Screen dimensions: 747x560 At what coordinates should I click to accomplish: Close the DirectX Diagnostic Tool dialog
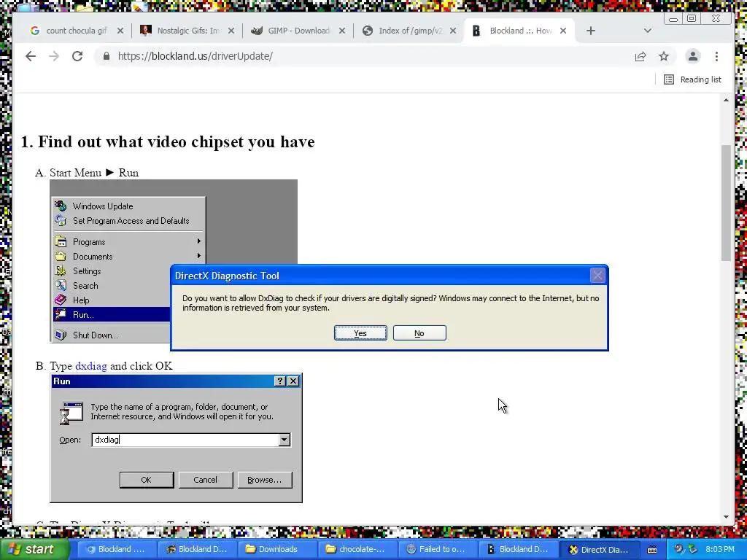click(597, 275)
